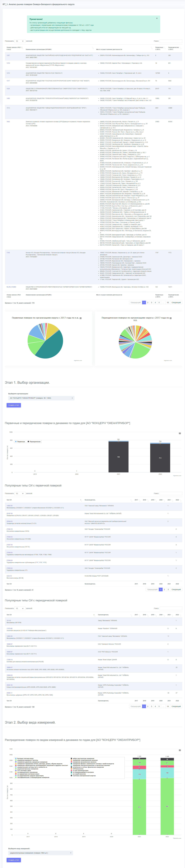Go to page 2 of the organizations table
Image resolution: width=185 pixels, height=868 pixels.
tap(148, 303)
